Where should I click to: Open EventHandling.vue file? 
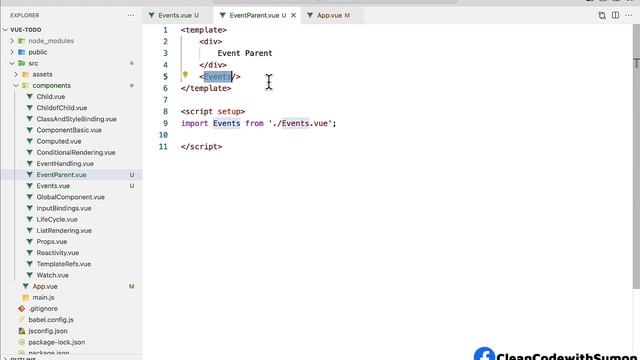point(65,163)
